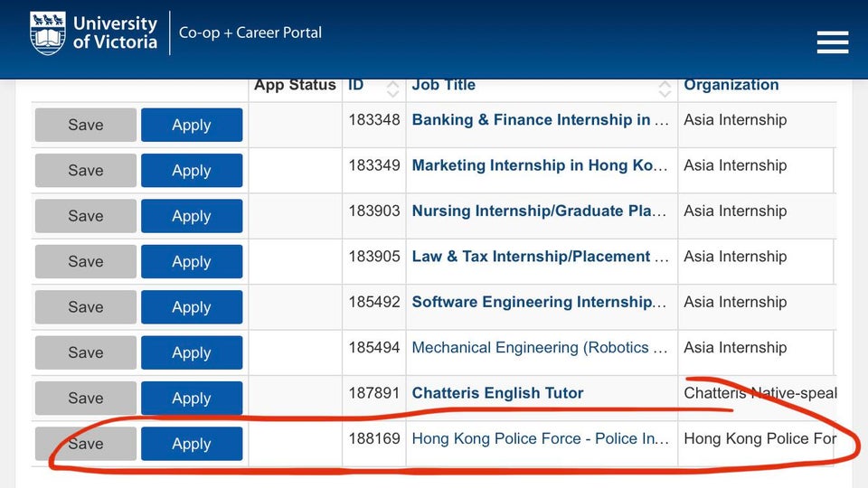Save the Hong Kong Police Force posting
Image resolution: width=868 pixels, height=488 pixels.
click(x=86, y=444)
